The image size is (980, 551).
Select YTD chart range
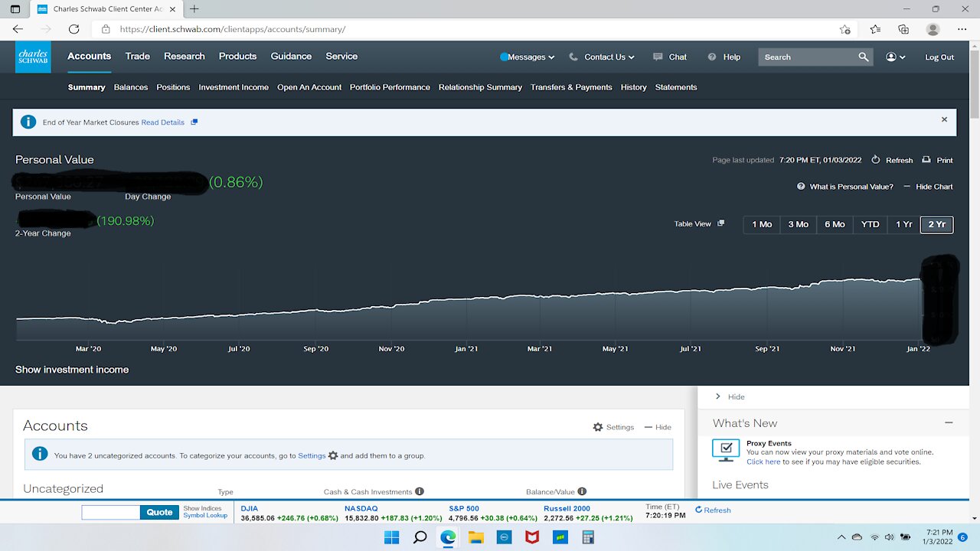tap(870, 224)
